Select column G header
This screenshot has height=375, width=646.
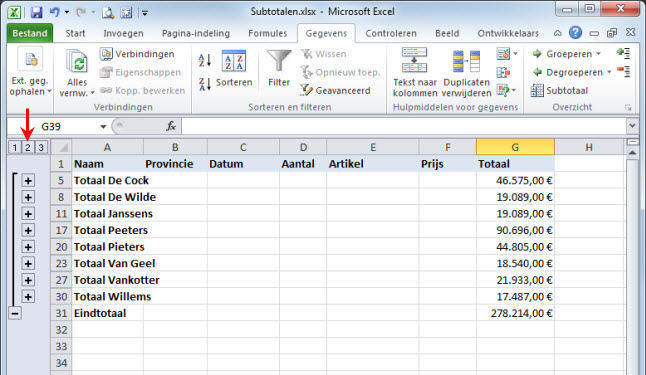point(515,147)
